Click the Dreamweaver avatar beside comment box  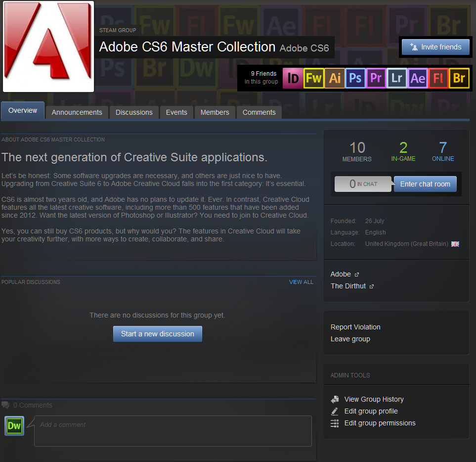click(x=14, y=426)
